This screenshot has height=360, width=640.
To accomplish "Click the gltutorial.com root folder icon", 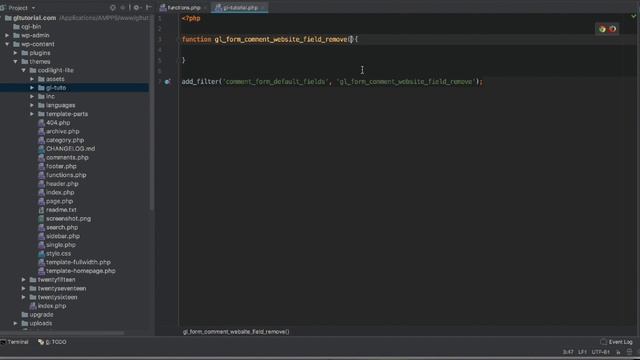I will click(x=8, y=18).
